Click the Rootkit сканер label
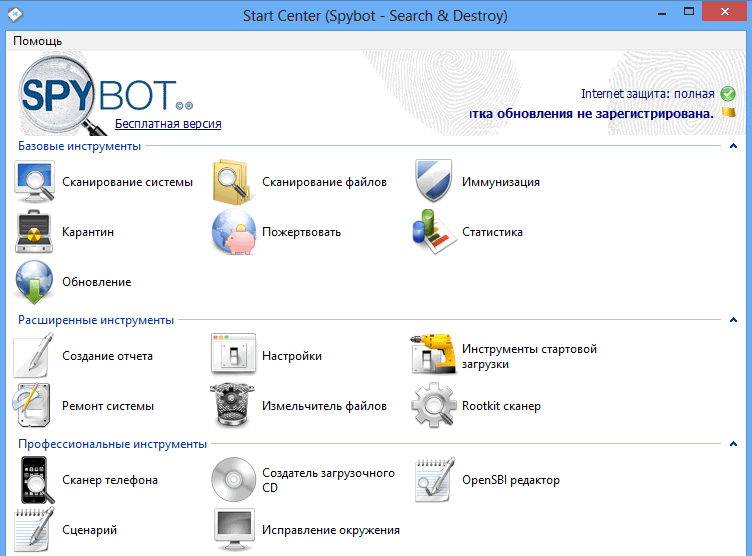 click(x=501, y=406)
